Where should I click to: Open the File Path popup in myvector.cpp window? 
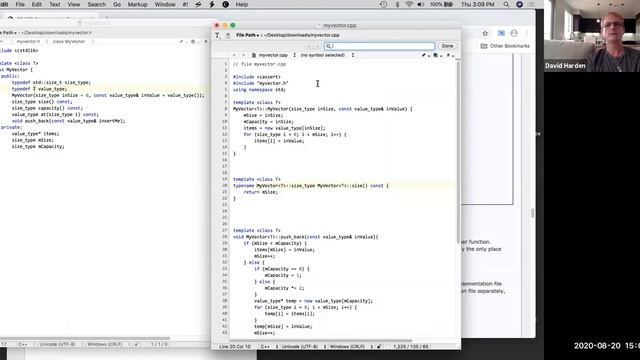[247, 36]
